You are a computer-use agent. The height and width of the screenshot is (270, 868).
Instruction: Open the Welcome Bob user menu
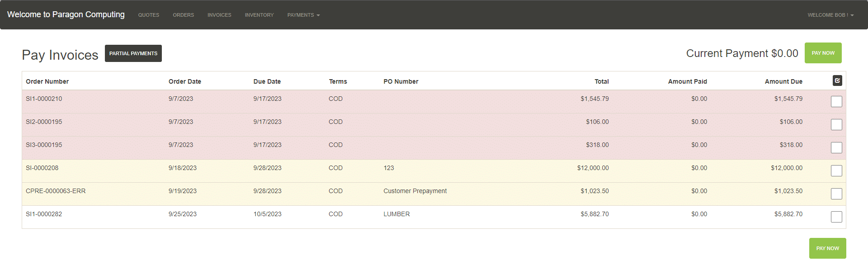tap(830, 15)
